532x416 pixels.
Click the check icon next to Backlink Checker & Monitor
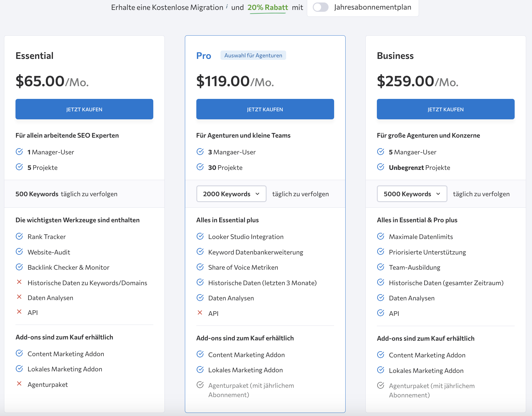(19, 267)
